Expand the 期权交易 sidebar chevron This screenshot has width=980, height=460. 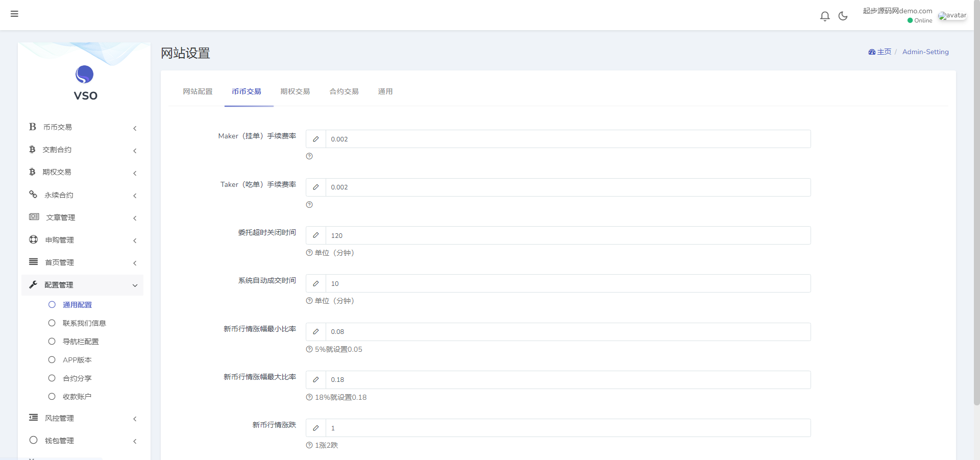coord(135,173)
